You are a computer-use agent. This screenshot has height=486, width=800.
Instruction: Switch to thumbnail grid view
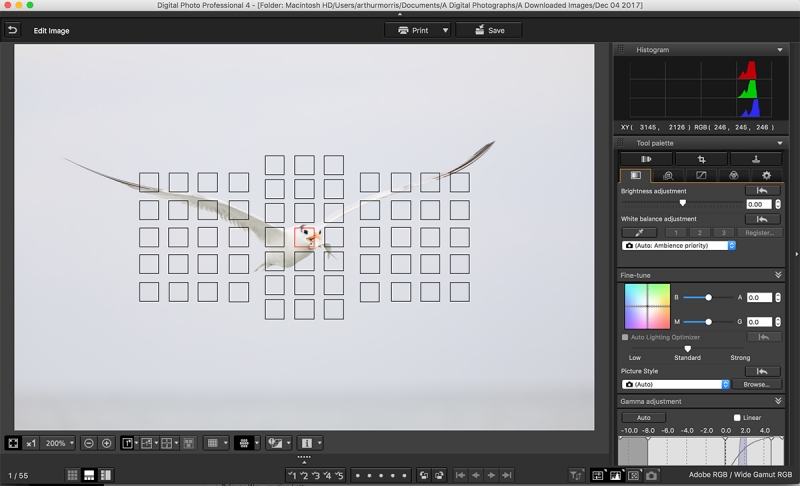point(72,475)
